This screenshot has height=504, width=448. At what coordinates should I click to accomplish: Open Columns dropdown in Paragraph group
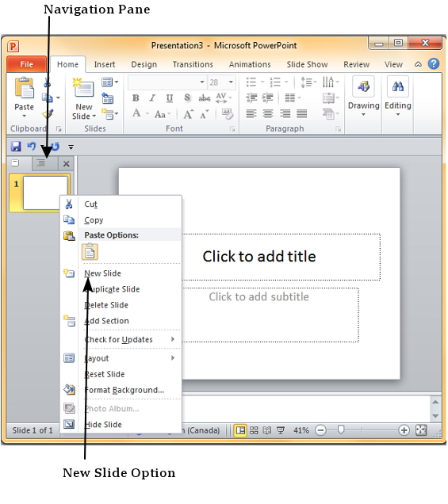pos(293,97)
